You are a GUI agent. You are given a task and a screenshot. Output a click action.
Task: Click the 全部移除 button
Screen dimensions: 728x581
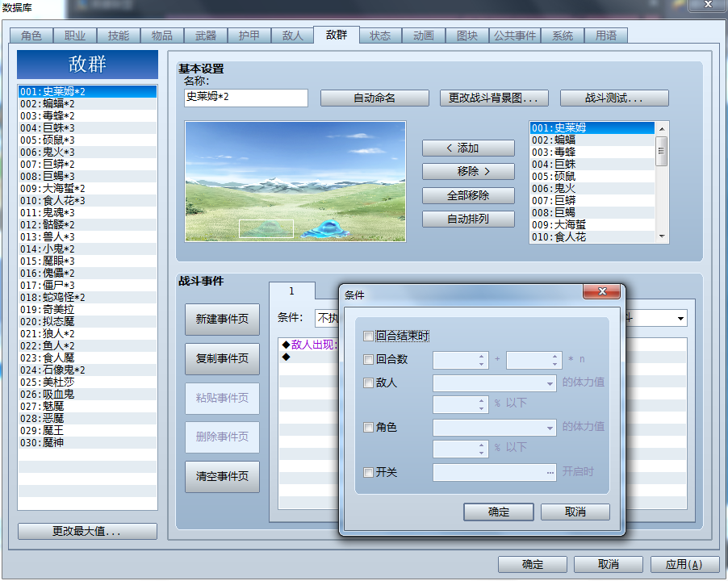[468, 195]
